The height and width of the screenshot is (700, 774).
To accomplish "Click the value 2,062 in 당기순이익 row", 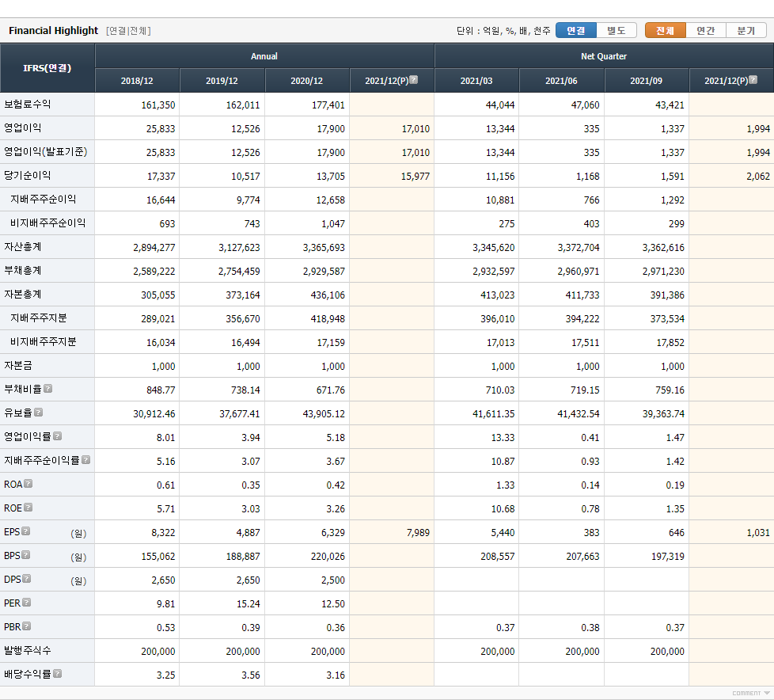I will (758, 177).
